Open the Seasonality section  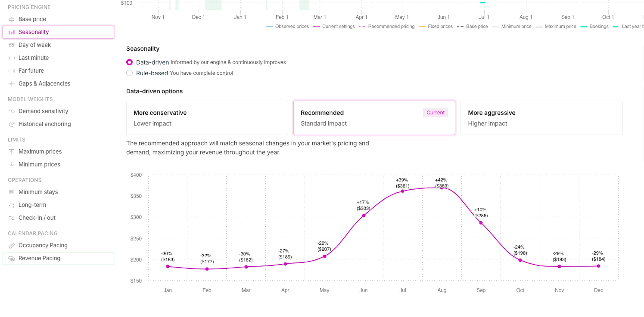(58, 32)
